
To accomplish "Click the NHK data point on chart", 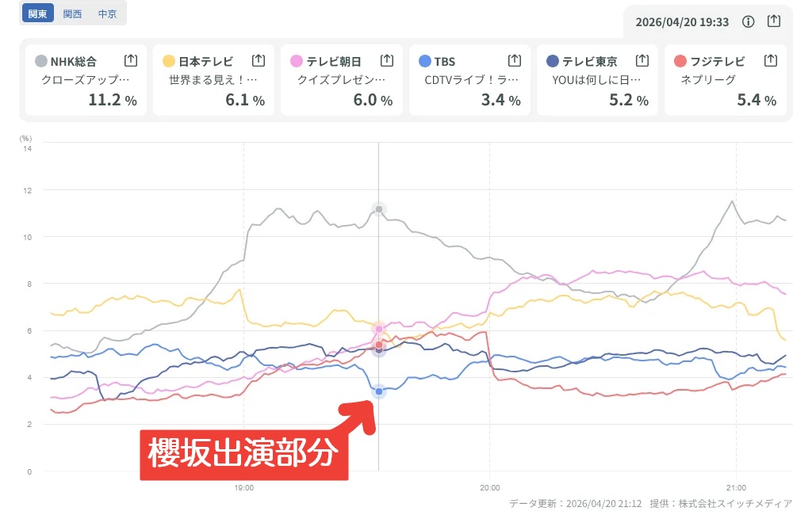I will tap(379, 209).
